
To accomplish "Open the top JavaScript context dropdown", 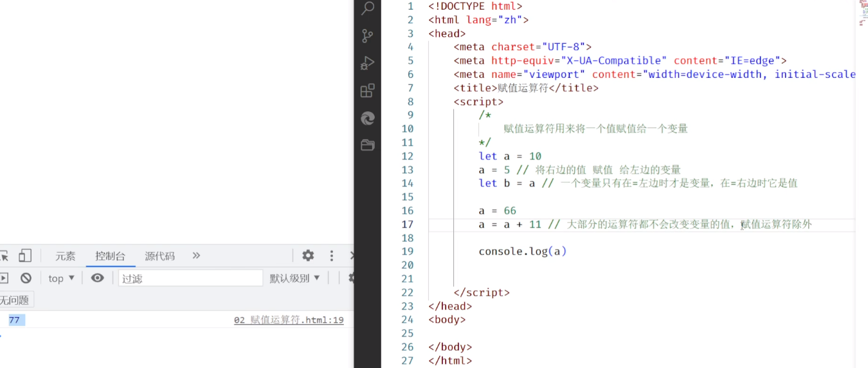I will pyautogui.click(x=62, y=278).
